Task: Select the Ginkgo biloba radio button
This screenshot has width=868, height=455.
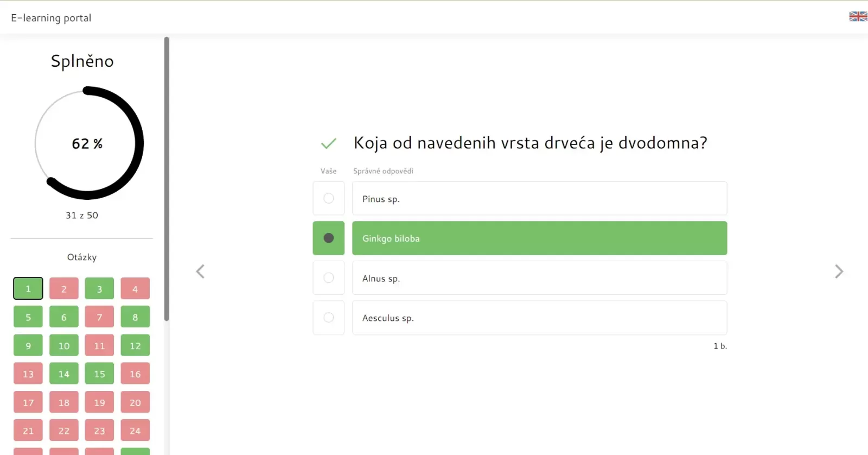Action: (x=329, y=238)
